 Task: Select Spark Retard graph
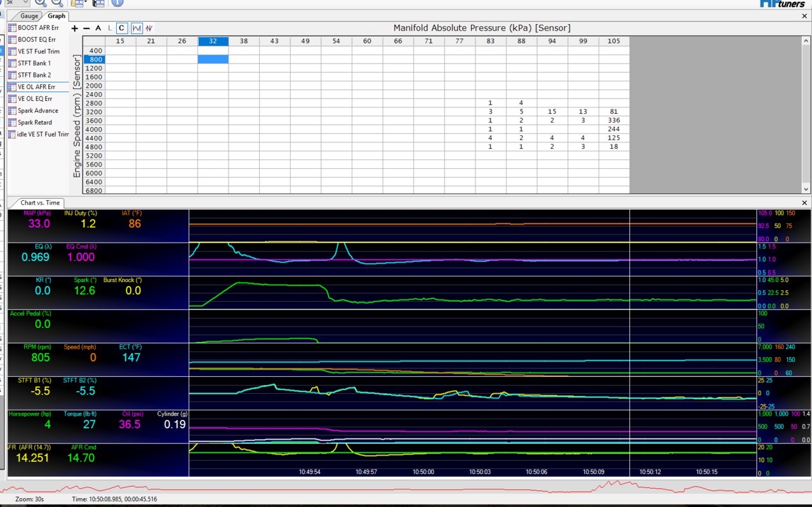click(x=38, y=122)
